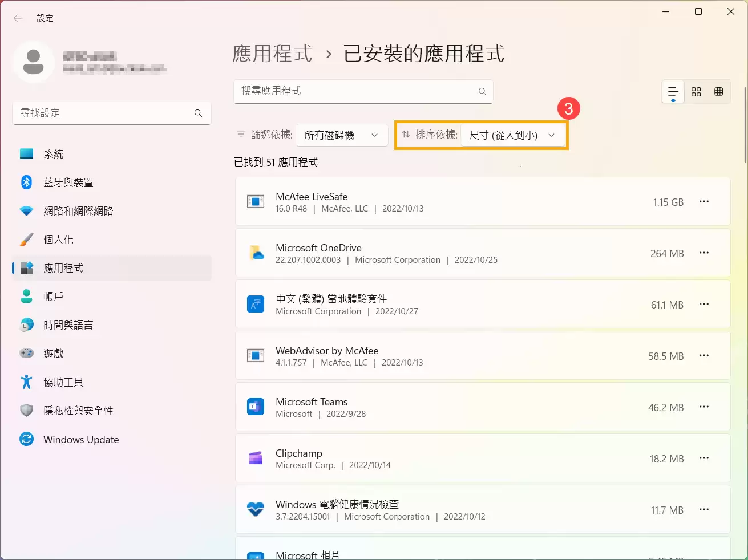Click the 尋找設定 search field
748x560 pixels.
point(112,113)
